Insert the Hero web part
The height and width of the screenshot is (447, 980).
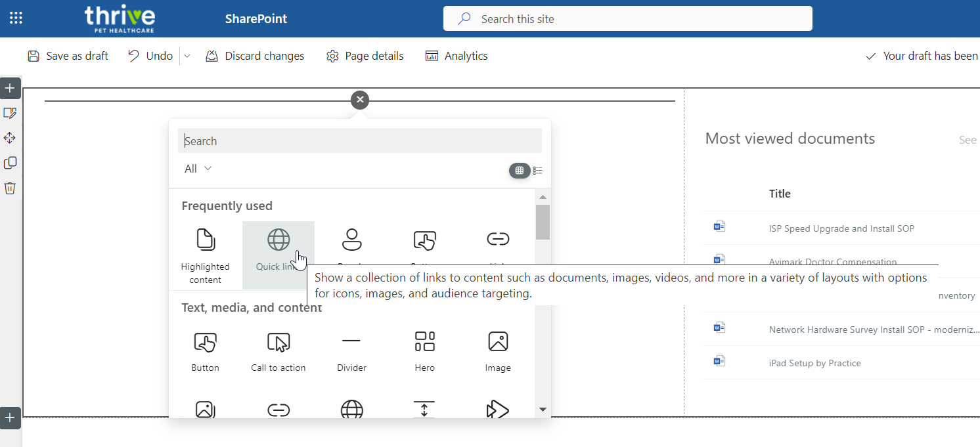click(425, 351)
